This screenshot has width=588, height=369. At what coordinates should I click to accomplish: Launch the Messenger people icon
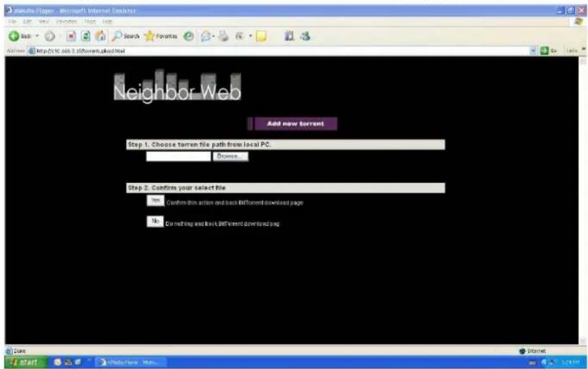point(305,36)
